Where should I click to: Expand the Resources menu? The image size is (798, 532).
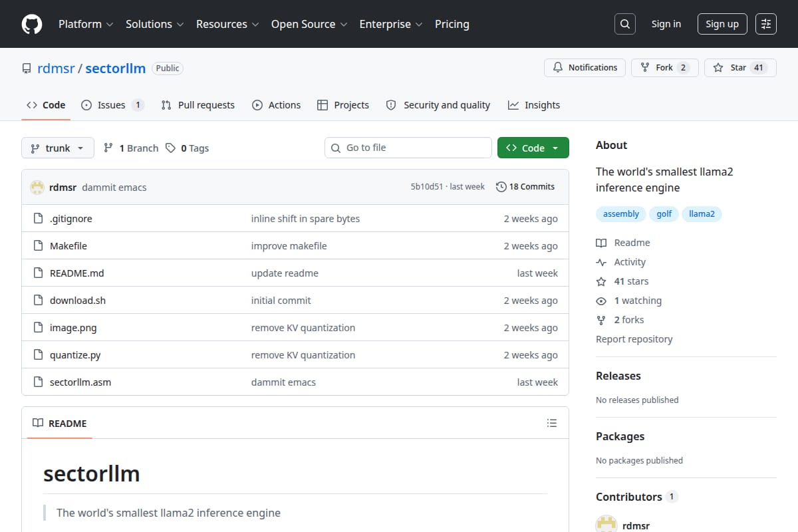click(227, 24)
